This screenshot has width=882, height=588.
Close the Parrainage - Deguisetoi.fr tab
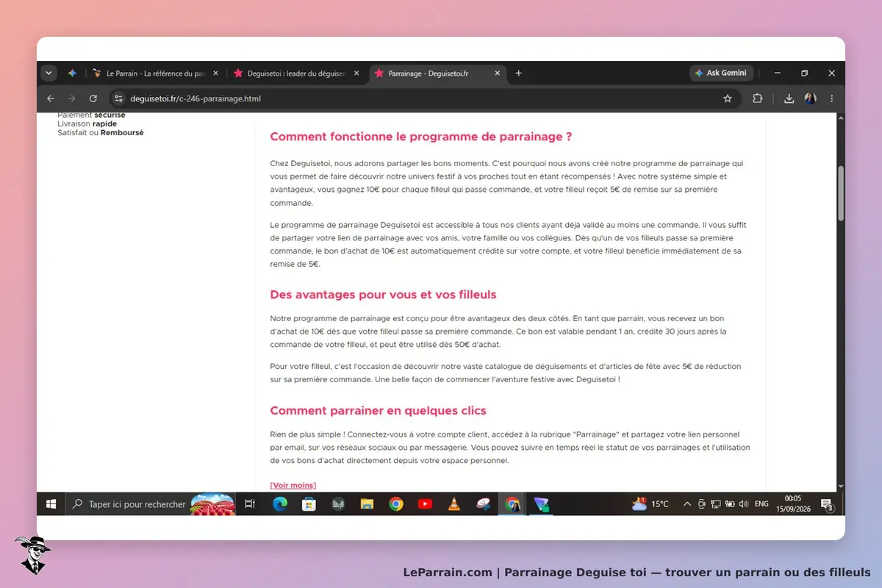point(498,73)
